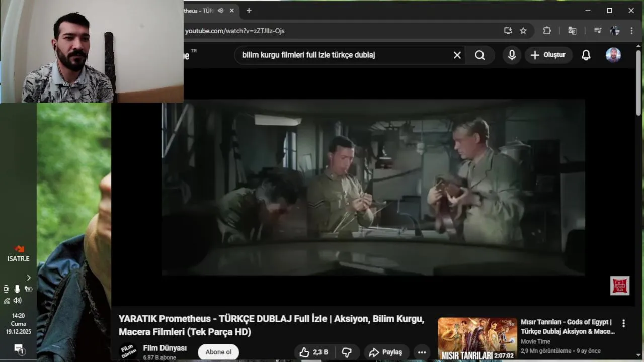This screenshot has height=362, width=644.
Task: Subscribe with the Abone ol button
Action: tap(218, 352)
